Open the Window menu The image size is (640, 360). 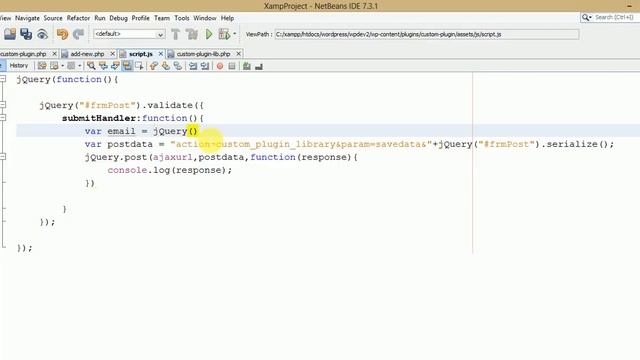coord(205,18)
